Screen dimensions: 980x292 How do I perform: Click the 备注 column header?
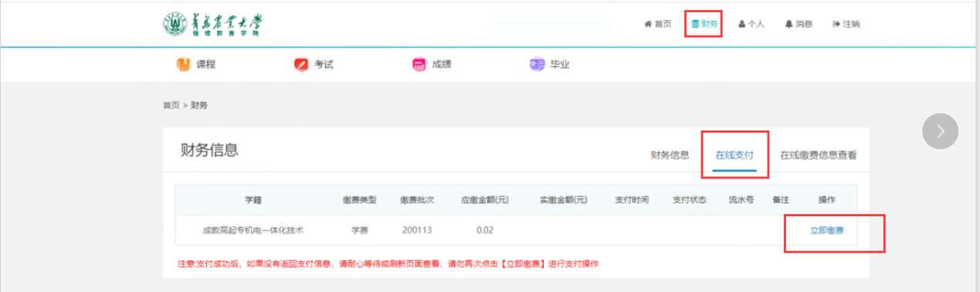(x=781, y=200)
